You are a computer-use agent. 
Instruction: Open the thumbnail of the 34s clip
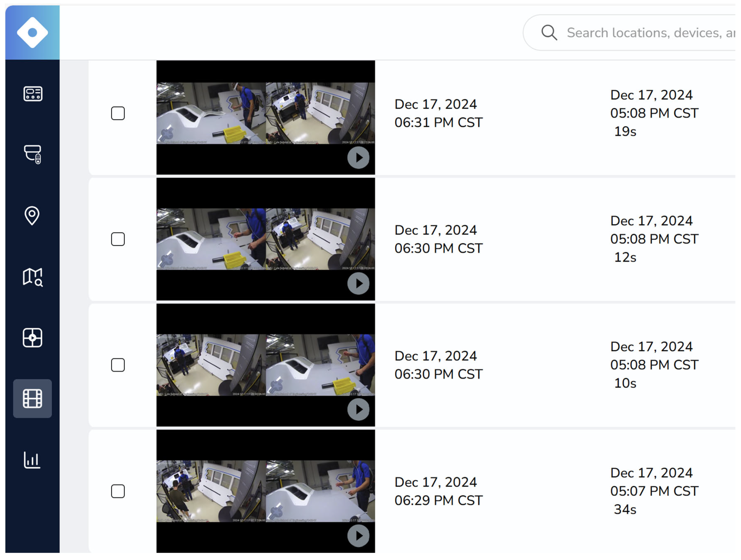pyautogui.click(x=261, y=491)
